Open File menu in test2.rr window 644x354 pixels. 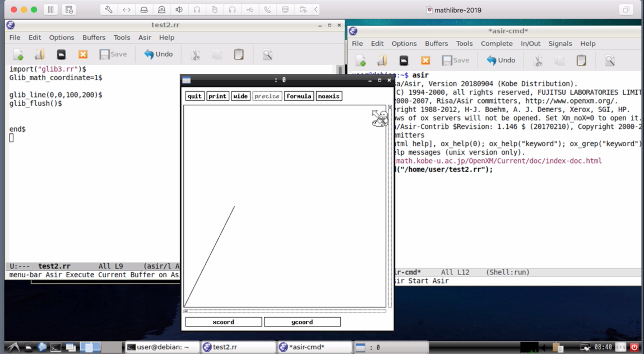pyautogui.click(x=15, y=37)
